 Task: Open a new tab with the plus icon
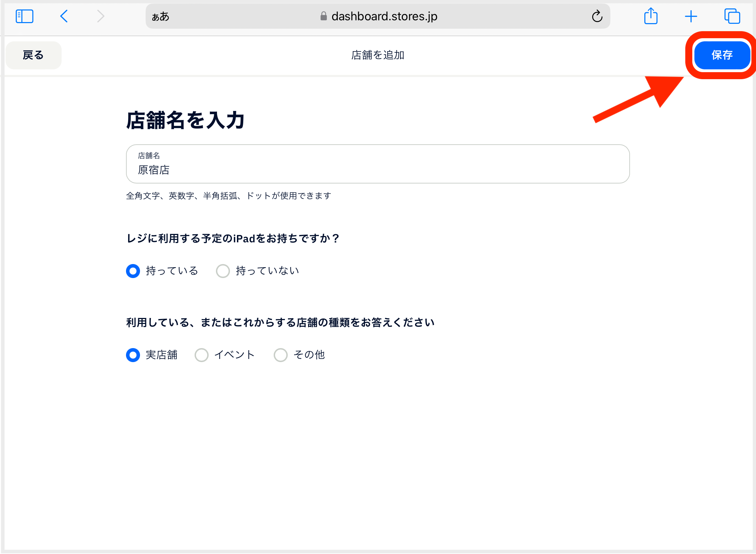point(691,16)
